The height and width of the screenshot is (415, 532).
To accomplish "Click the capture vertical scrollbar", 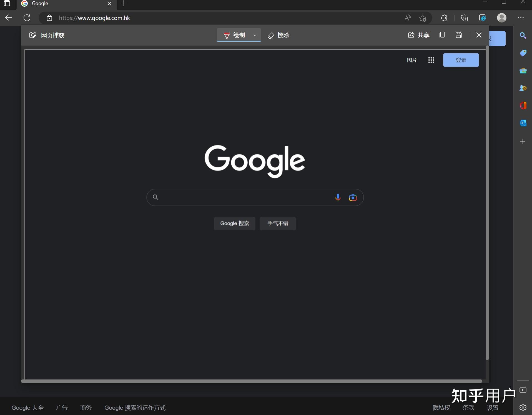I will coord(487,203).
